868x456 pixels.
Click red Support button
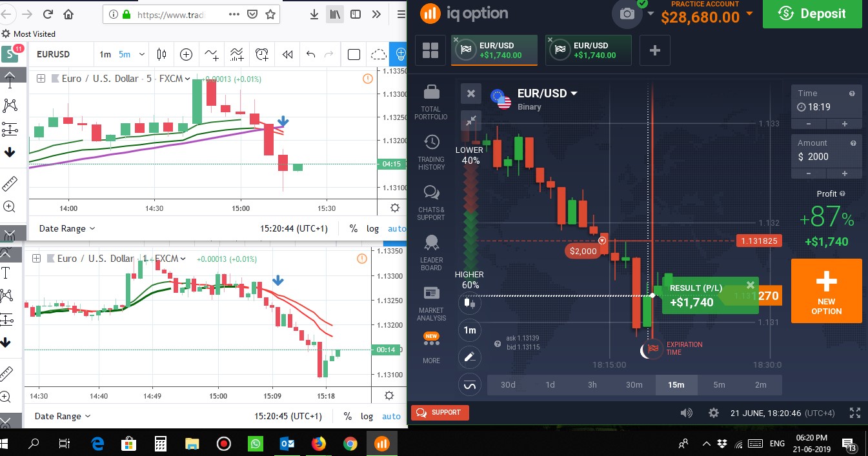click(440, 413)
